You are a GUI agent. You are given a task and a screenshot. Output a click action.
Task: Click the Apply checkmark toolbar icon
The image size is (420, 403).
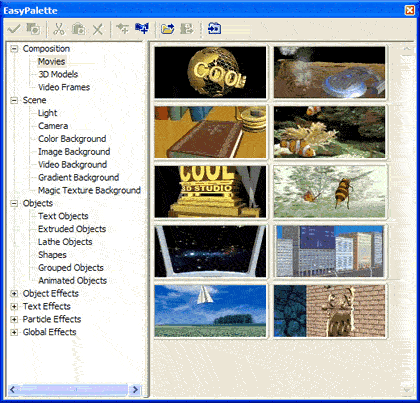[x=14, y=29]
